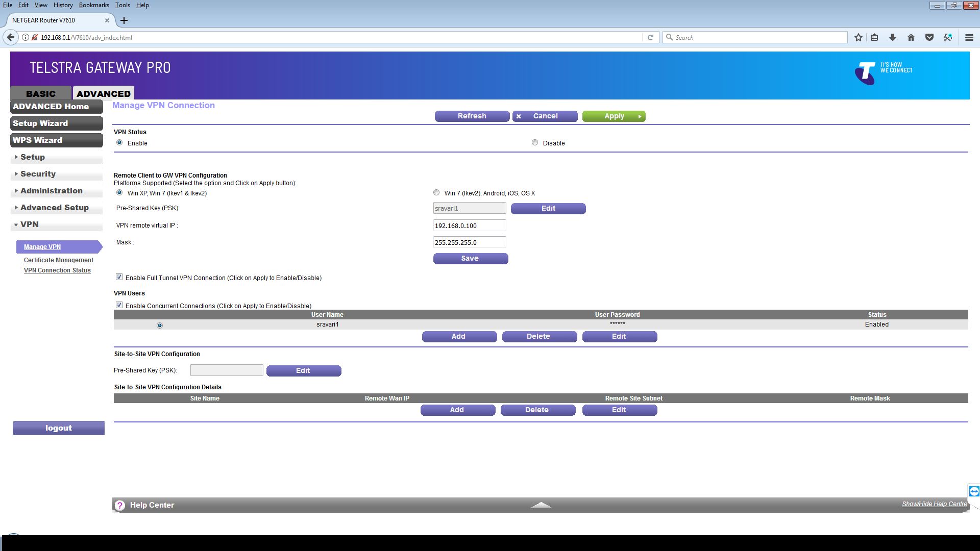Screen dimensions: 980x551
Task: Toggle Enable Concurrent Connections checkbox
Action: click(x=119, y=305)
